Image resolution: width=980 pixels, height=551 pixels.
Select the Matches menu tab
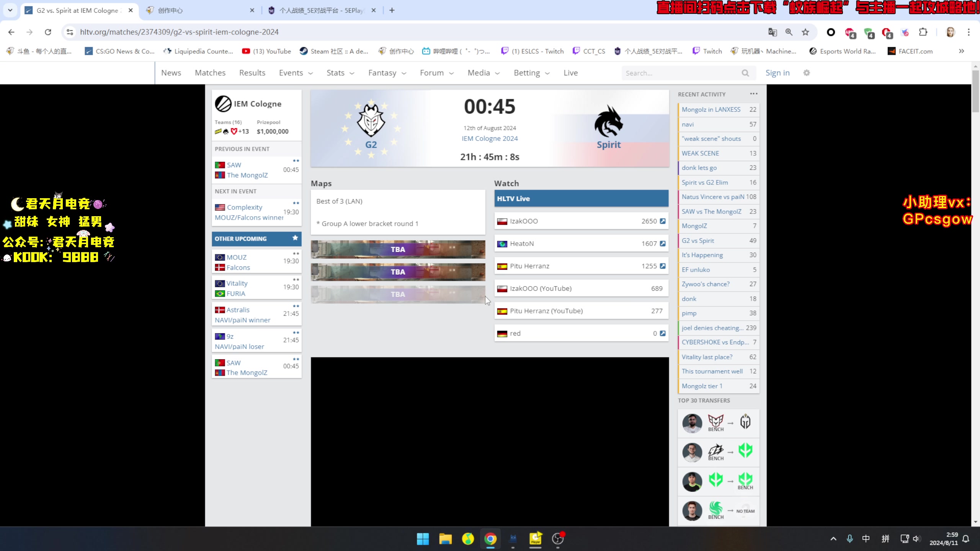[x=209, y=72]
